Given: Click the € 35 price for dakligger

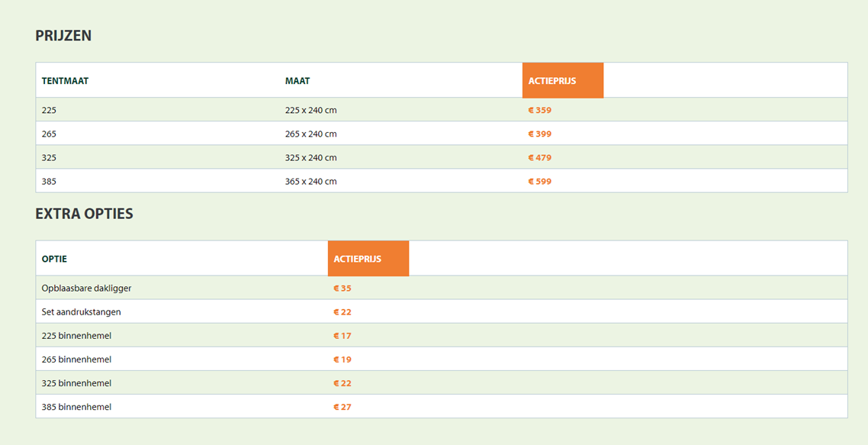Looking at the screenshot, I should pos(342,289).
